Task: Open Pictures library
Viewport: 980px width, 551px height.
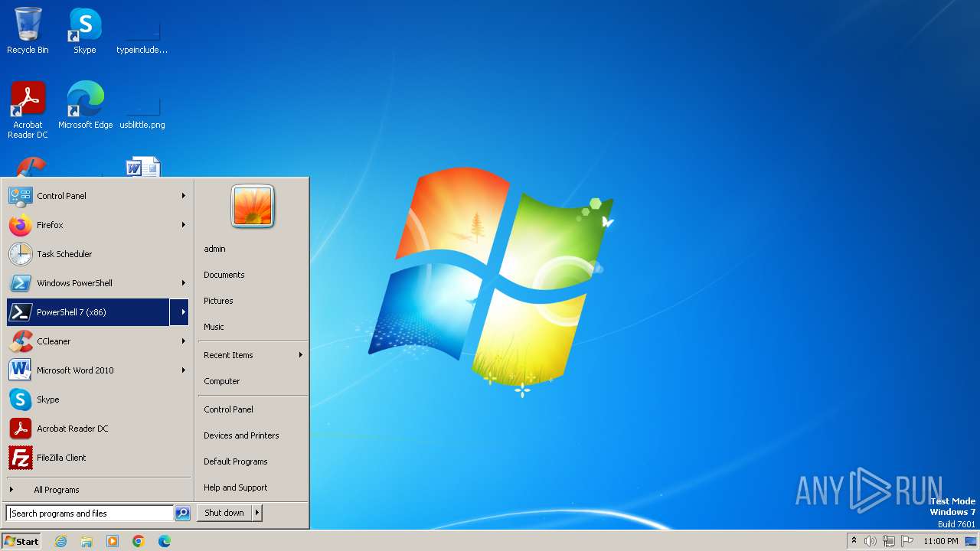Action: point(253,301)
